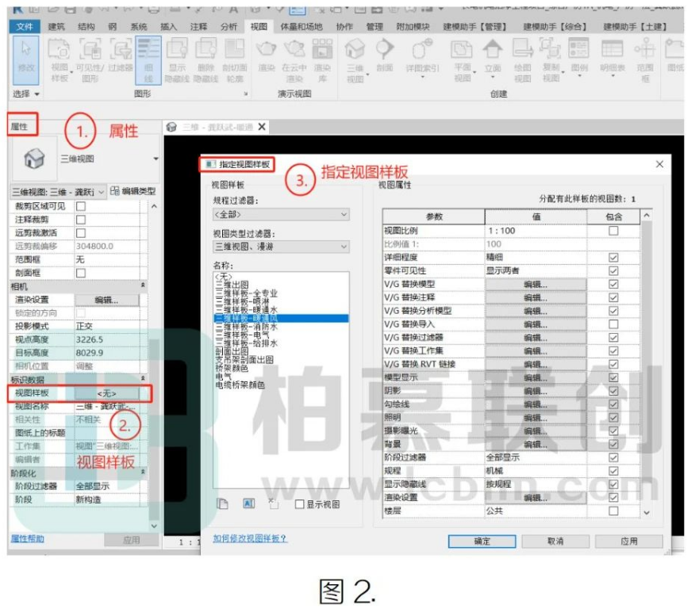Click the 图例 (Legend) ribbon icon
699x616 pixels.
coord(579,57)
